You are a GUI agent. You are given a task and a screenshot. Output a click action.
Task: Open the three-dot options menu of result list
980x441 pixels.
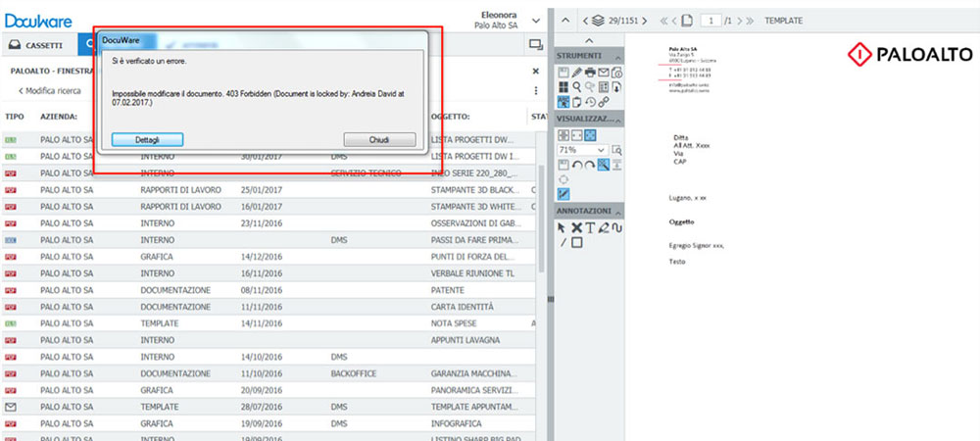coord(536,90)
